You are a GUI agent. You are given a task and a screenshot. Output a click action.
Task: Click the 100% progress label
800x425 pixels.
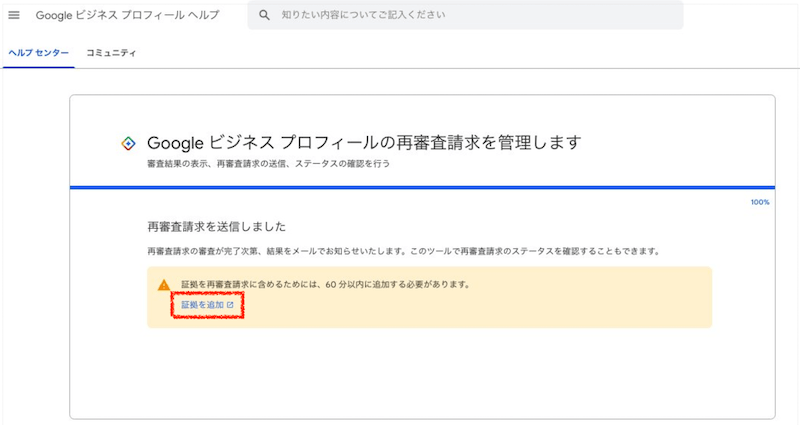tap(760, 202)
